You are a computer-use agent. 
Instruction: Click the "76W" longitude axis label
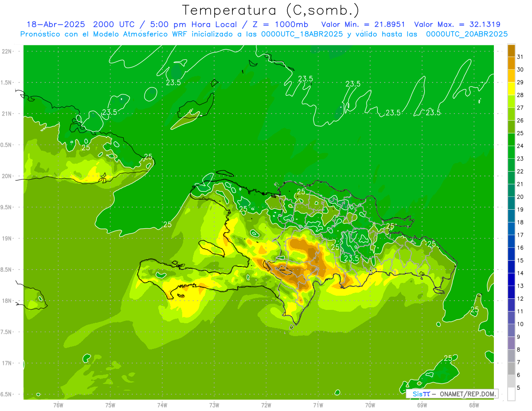point(58,405)
